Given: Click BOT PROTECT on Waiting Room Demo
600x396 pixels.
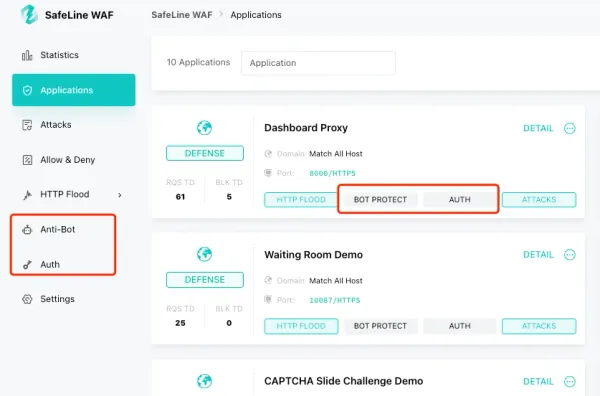Looking at the screenshot, I should (x=380, y=326).
